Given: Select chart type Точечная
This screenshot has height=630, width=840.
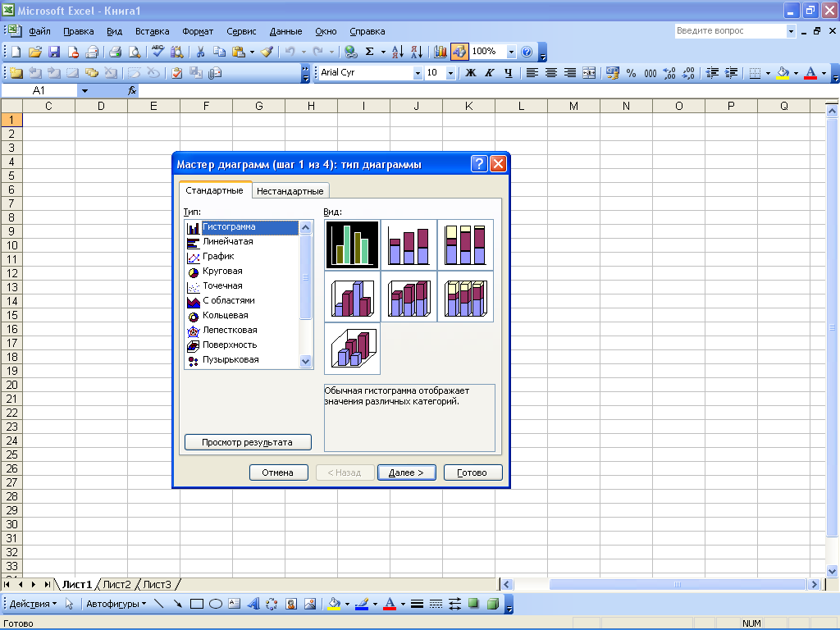Looking at the screenshot, I should click(222, 285).
